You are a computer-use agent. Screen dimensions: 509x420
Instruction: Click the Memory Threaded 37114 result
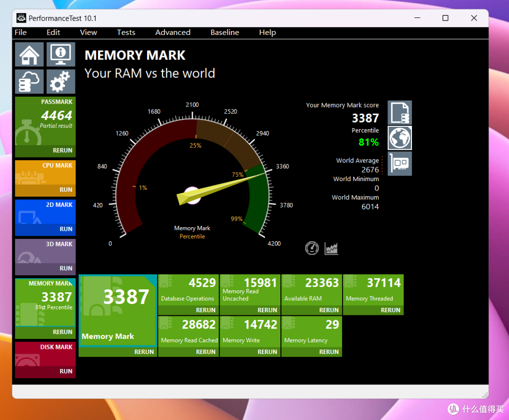coord(373,290)
